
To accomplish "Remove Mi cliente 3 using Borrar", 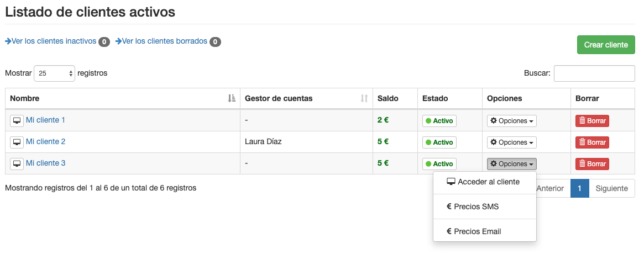I will coord(592,164).
